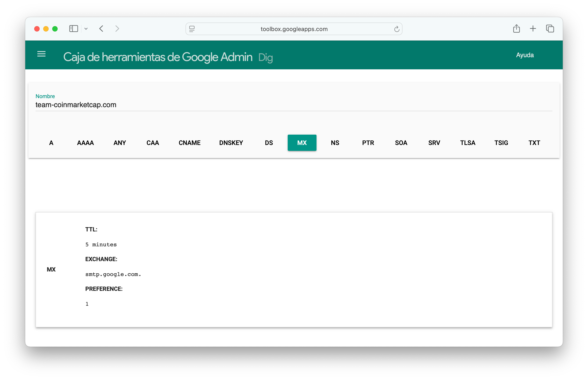Select the TXT record type
The height and width of the screenshot is (380, 588).
pyautogui.click(x=534, y=143)
